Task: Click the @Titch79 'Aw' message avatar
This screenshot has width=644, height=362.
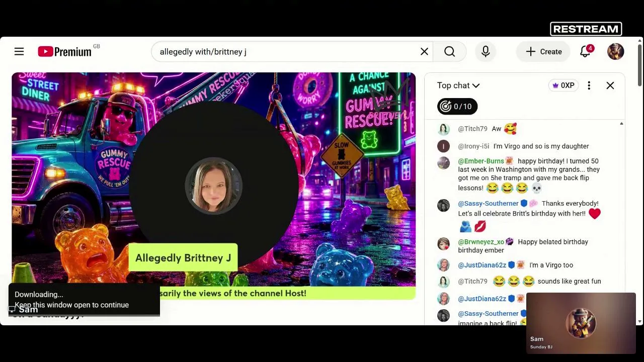Action: (443, 129)
